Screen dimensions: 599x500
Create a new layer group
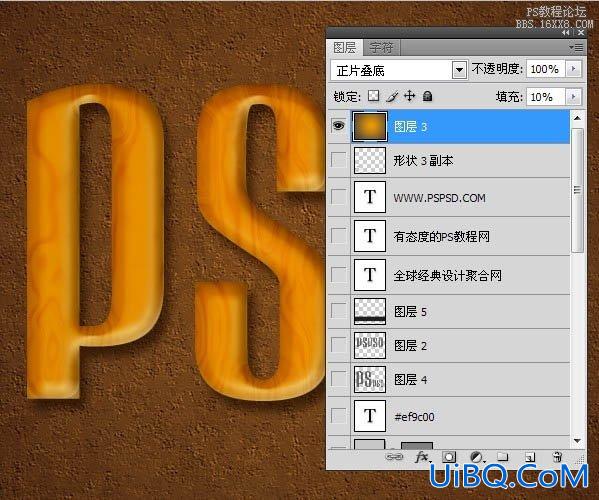pyautogui.click(x=503, y=456)
